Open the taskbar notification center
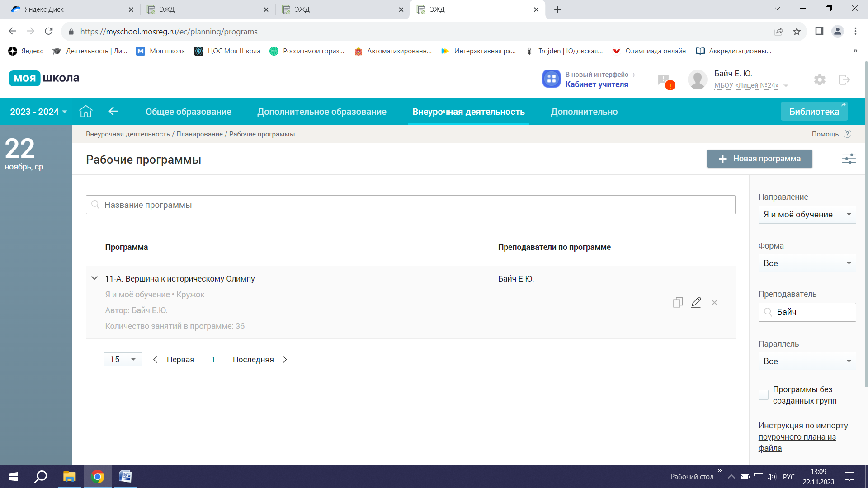This screenshot has width=868, height=488. click(849, 477)
